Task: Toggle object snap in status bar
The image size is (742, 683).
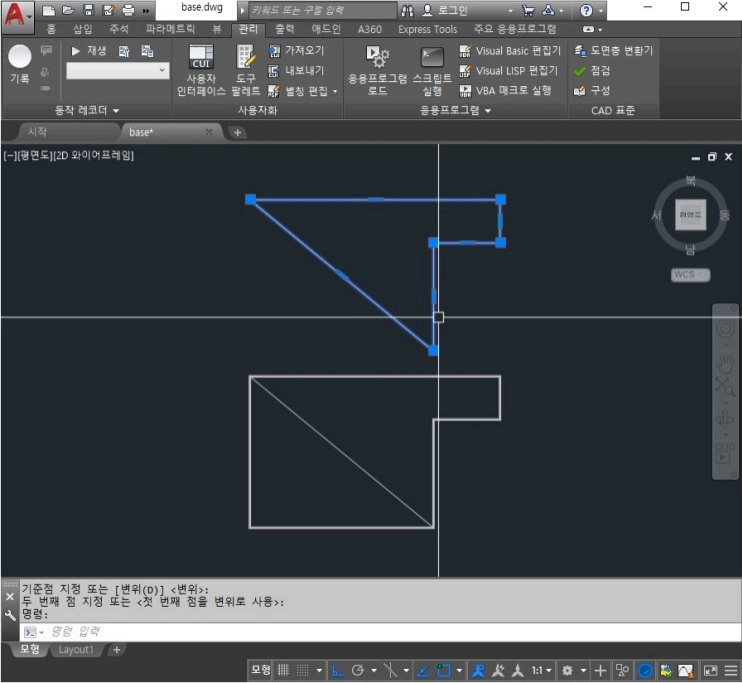Action: 444,670
